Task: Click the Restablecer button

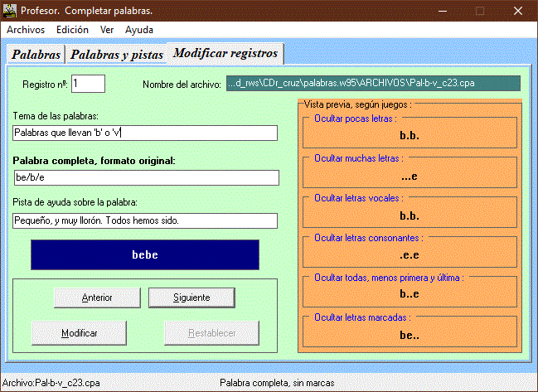Action: (x=211, y=333)
